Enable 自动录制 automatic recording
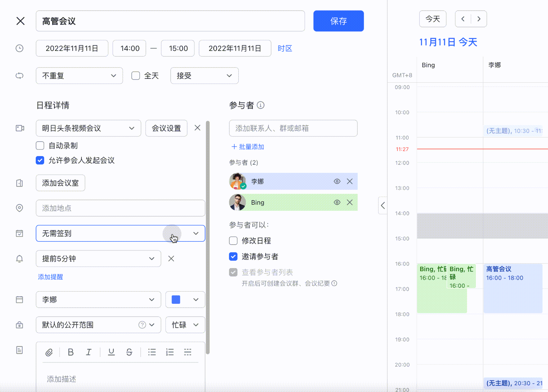This screenshot has width=548, height=392. pos(40,145)
